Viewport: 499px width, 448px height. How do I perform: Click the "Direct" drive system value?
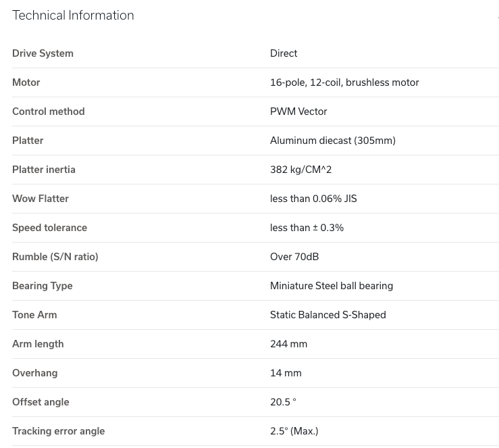tap(284, 53)
